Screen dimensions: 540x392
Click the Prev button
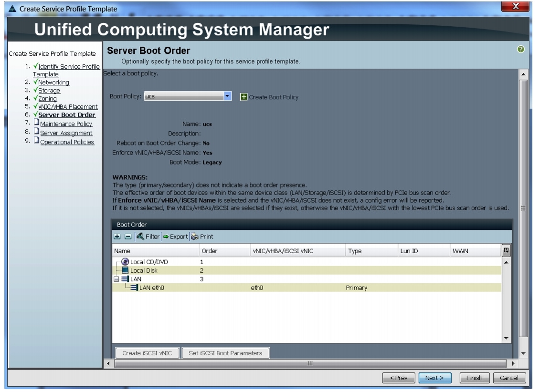[399, 378]
